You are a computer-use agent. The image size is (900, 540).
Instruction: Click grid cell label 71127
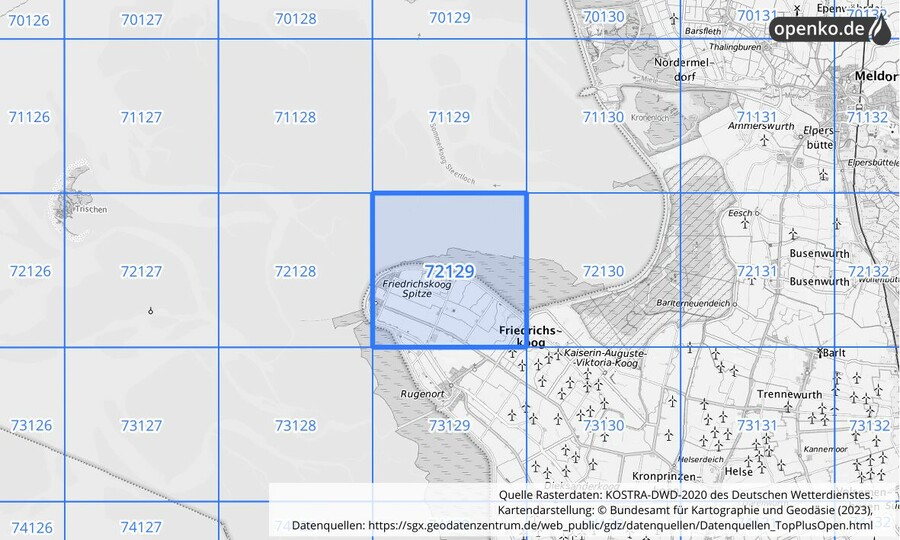pos(141,117)
